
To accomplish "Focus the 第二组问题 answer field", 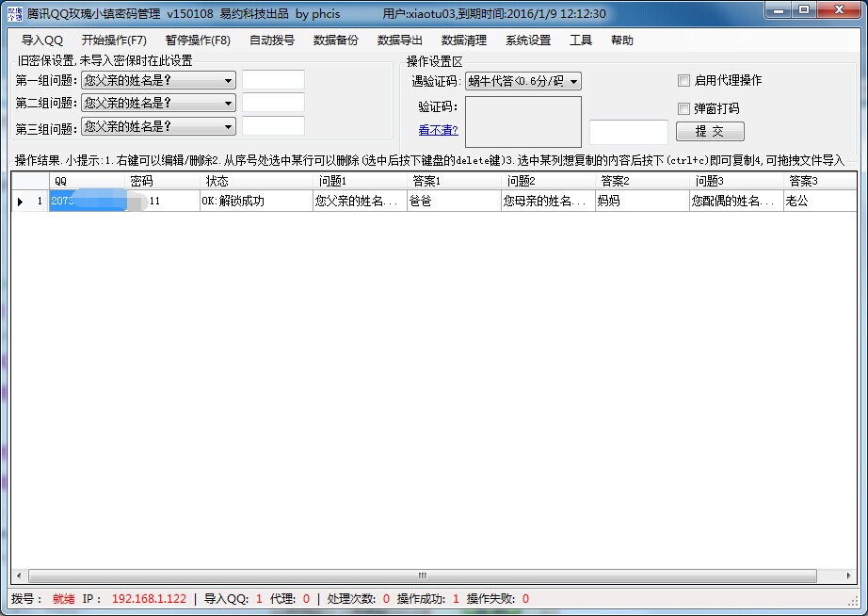I will coord(273,103).
